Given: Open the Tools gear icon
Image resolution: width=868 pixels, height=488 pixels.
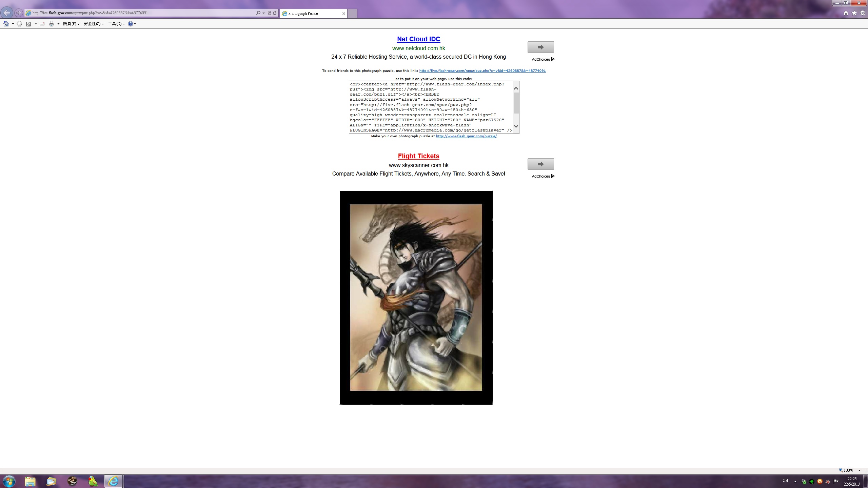Looking at the screenshot, I should click(863, 13).
